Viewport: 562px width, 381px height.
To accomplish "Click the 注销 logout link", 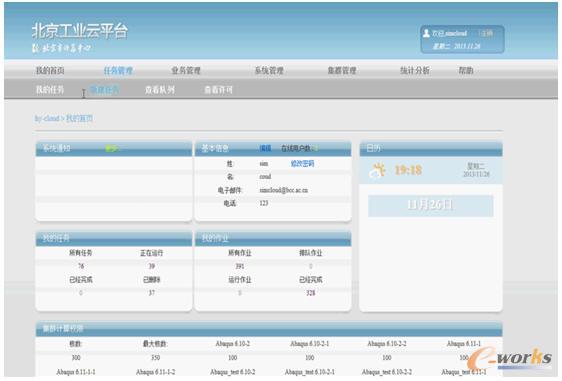I will [487, 33].
